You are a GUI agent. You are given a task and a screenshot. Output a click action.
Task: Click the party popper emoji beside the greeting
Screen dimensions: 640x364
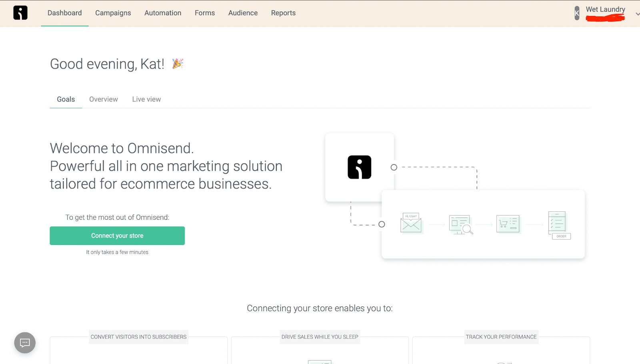(x=178, y=64)
